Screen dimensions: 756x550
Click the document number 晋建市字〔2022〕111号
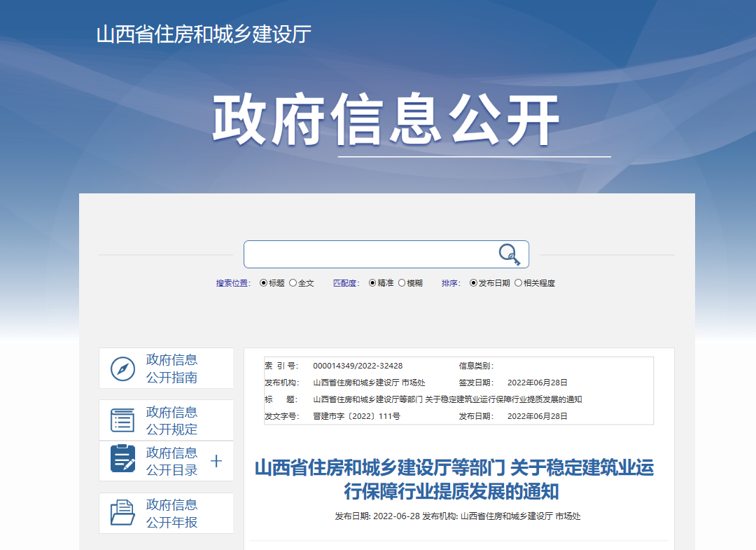click(x=356, y=415)
